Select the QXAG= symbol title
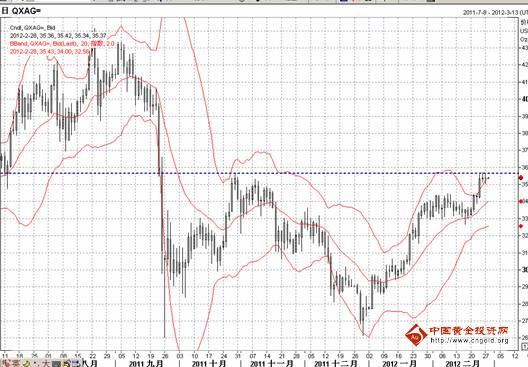This screenshot has width=528, height=367. 26,11
